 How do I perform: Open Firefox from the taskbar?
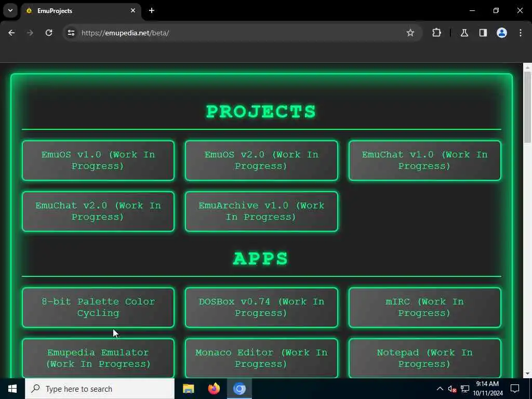(x=214, y=389)
